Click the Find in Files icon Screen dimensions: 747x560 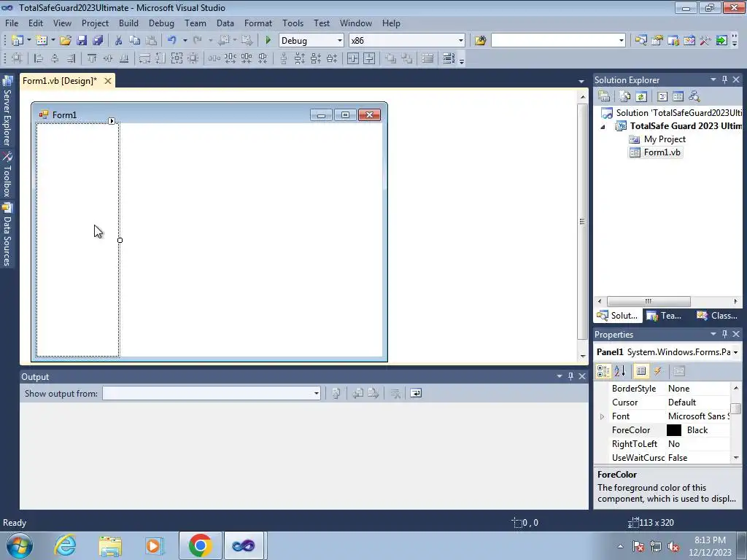pos(480,41)
